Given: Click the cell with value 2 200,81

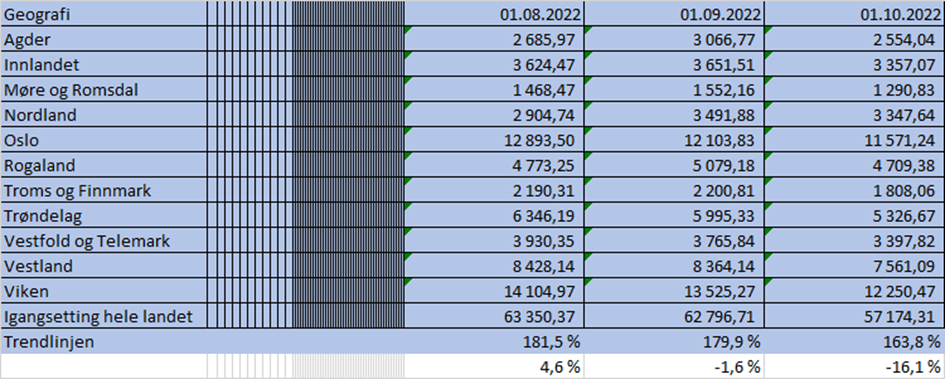Looking at the screenshot, I should [x=673, y=190].
